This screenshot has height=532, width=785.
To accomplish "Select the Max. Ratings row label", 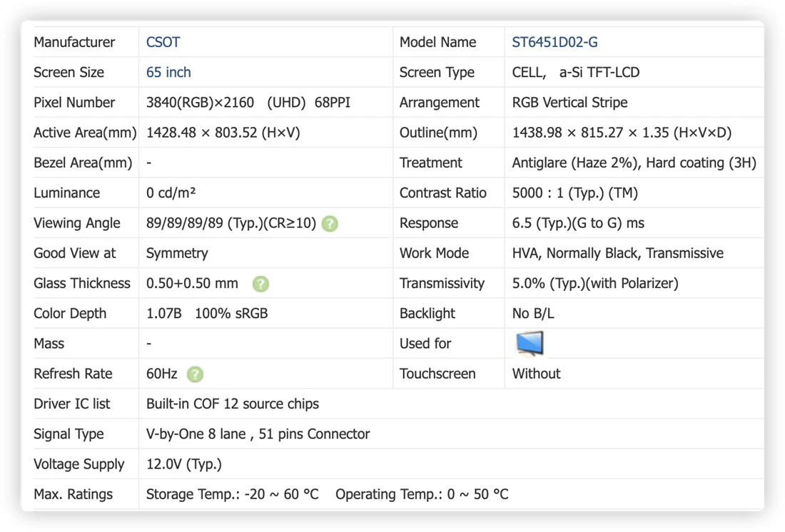I will tap(73, 494).
